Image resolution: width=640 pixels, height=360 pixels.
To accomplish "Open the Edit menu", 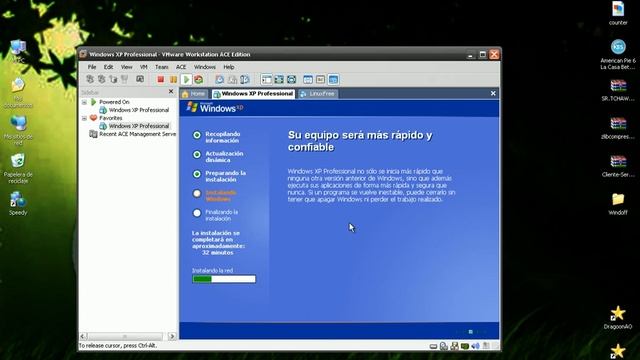I will 108,67.
